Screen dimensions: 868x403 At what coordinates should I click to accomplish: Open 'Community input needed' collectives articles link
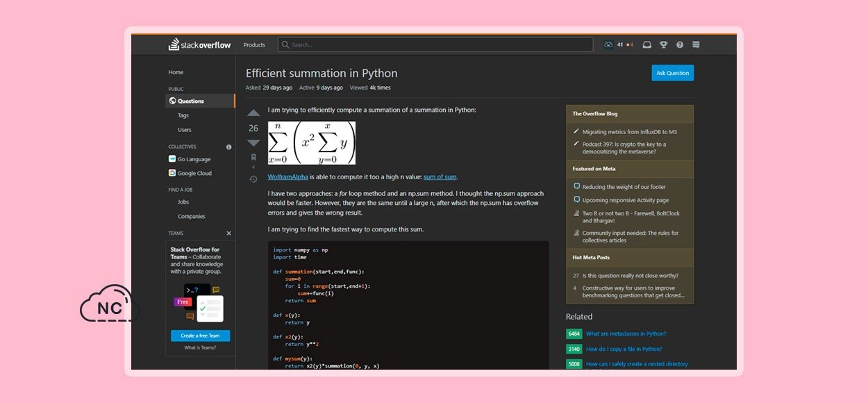[x=631, y=237]
